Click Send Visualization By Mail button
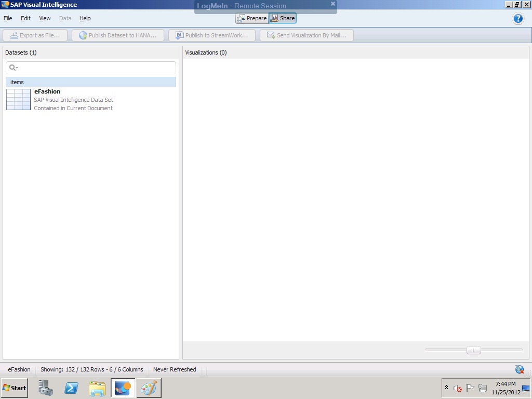Viewport: 532px width, 399px height. click(x=307, y=35)
